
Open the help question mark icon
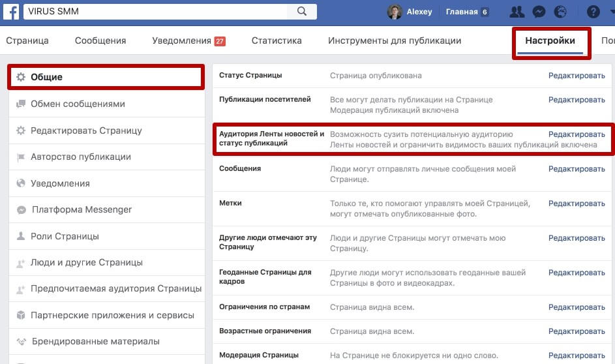click(593, 12)
